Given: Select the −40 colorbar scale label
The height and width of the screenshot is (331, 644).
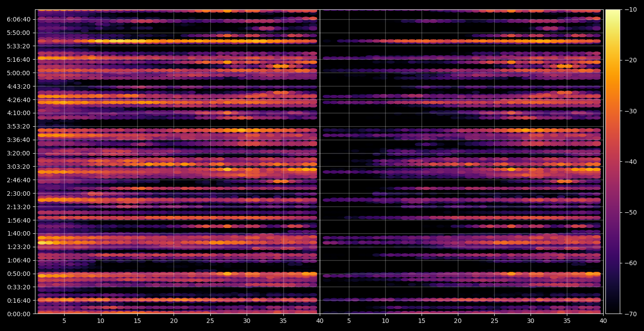Looking at the screenshot, I should click(630, 162).
